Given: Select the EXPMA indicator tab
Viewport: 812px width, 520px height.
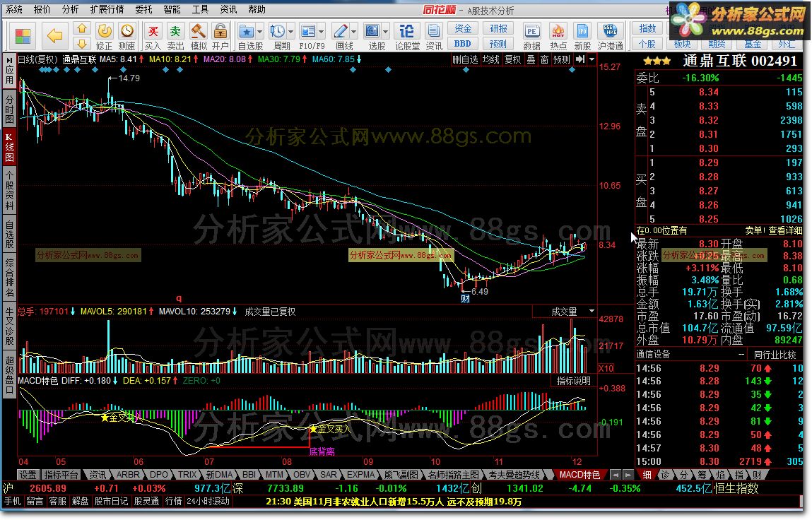Looking at the screenshot, I should coord(360,474).
